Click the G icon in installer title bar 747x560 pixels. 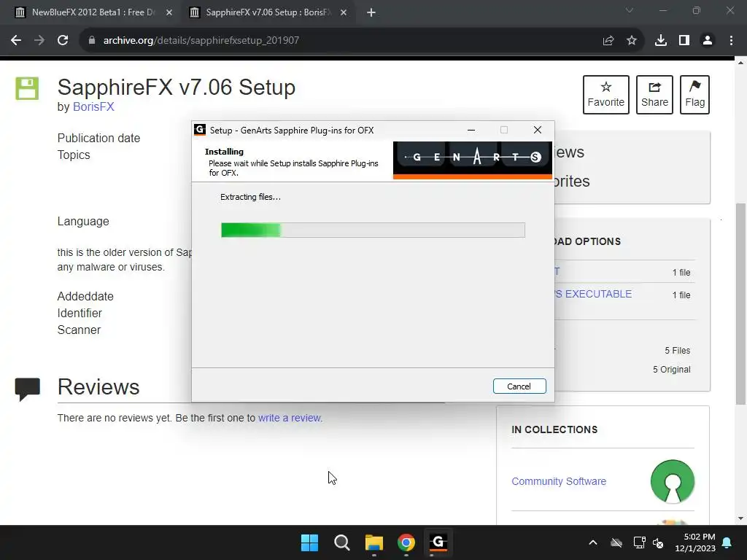tap(200, 130)
